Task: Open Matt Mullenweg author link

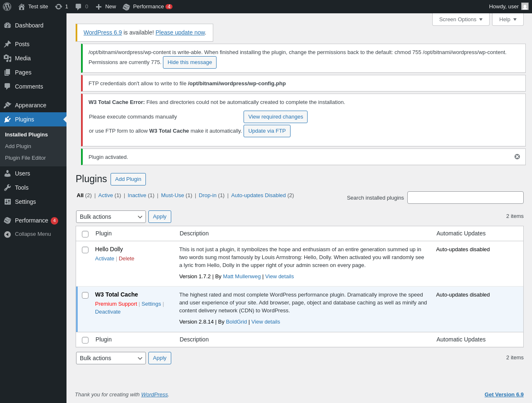Action: point(242,277)
